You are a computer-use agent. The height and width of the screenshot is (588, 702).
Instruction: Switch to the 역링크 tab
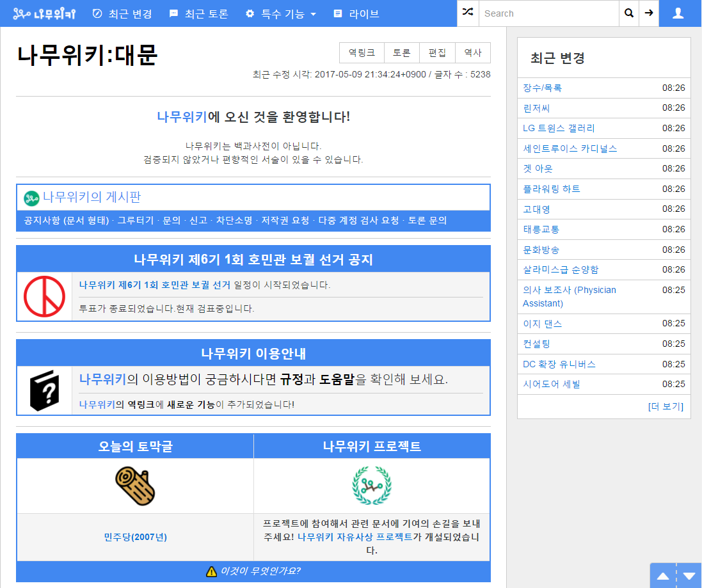(361, 53)
